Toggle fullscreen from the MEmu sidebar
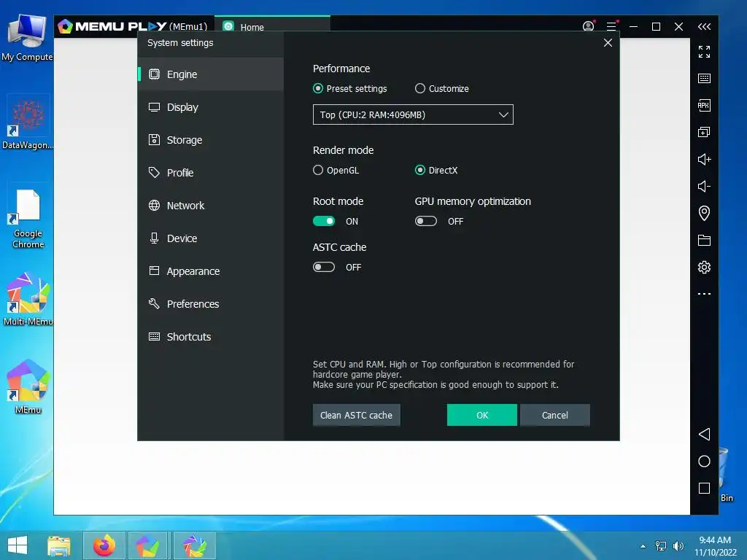The width and height of the screenshot is (747, 560). (704, 52)
